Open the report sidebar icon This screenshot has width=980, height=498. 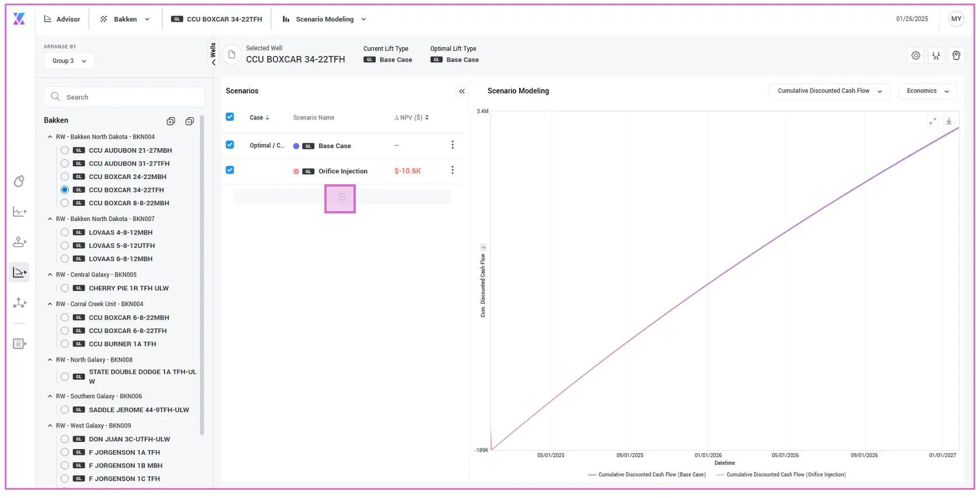19,344
